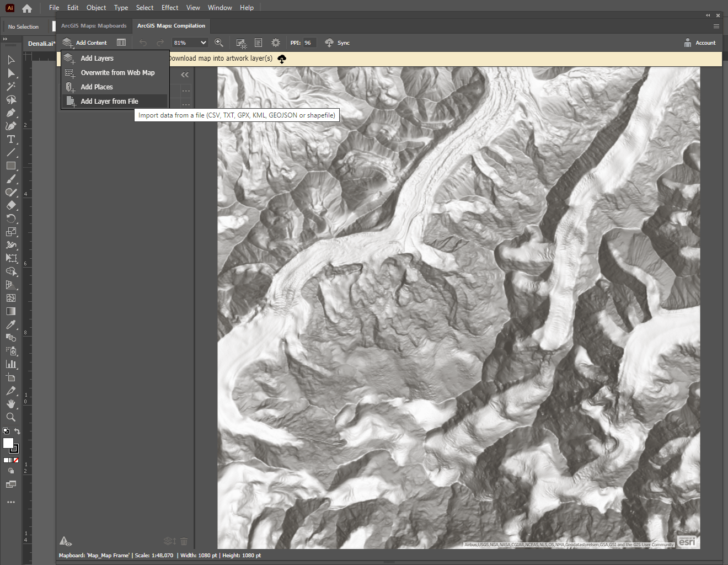Click the download map into artwork layers cloud icon
The height and width of the screenshot is (565, 728).
[x=282, y=59]
